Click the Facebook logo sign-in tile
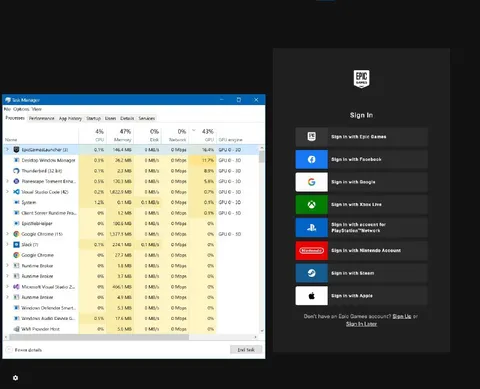 tap(311, 159)
